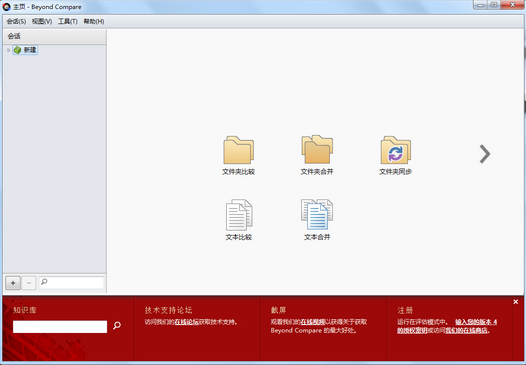The image size is (526, 365).
Task: Click the 知识库 heading text
Action: (x=24, y=310)
